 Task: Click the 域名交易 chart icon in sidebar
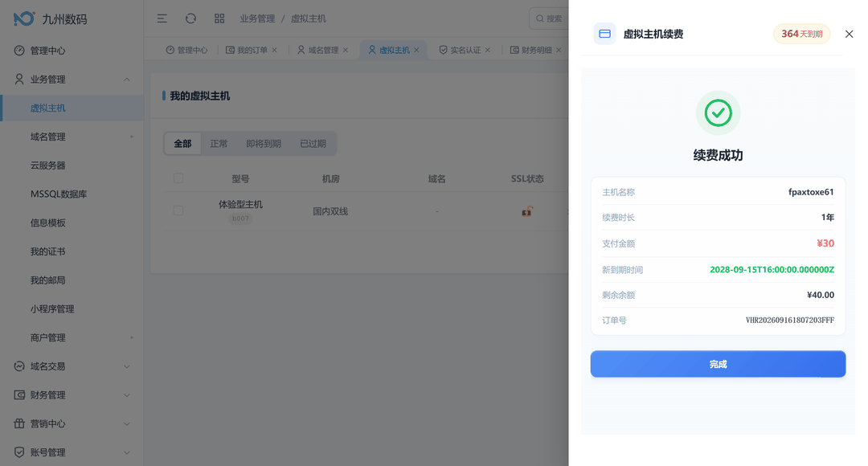19,366
